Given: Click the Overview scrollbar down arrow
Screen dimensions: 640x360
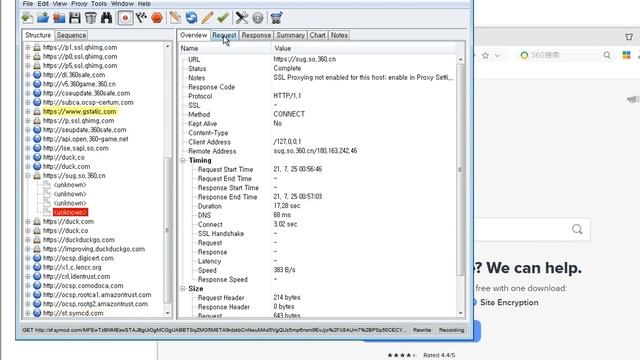Looking at the screenshot, I should [x=460, y=313].
